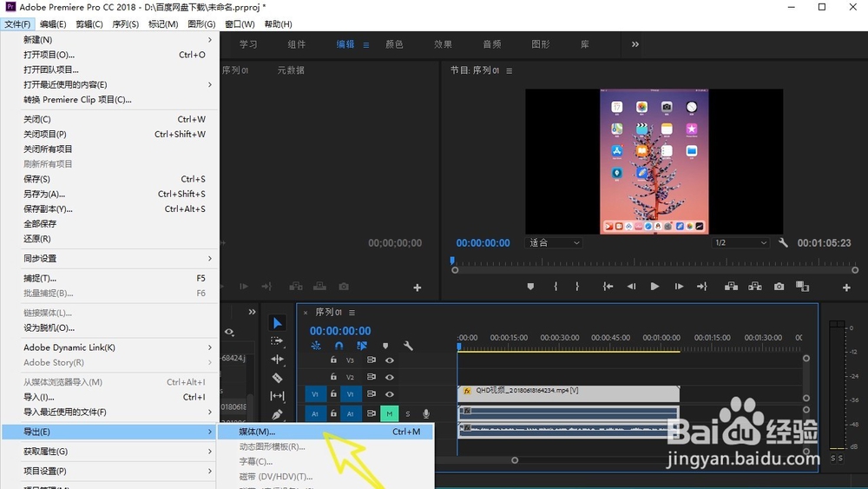Click voice-over record microphone on A1
This screenshot has height=489, width=868.
pos(425,413)
